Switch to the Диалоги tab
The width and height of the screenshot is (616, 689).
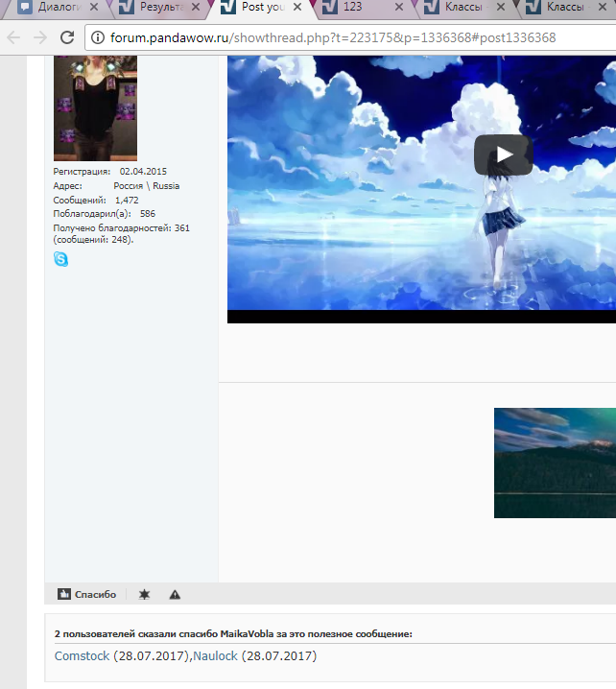(x=59, y=7)
